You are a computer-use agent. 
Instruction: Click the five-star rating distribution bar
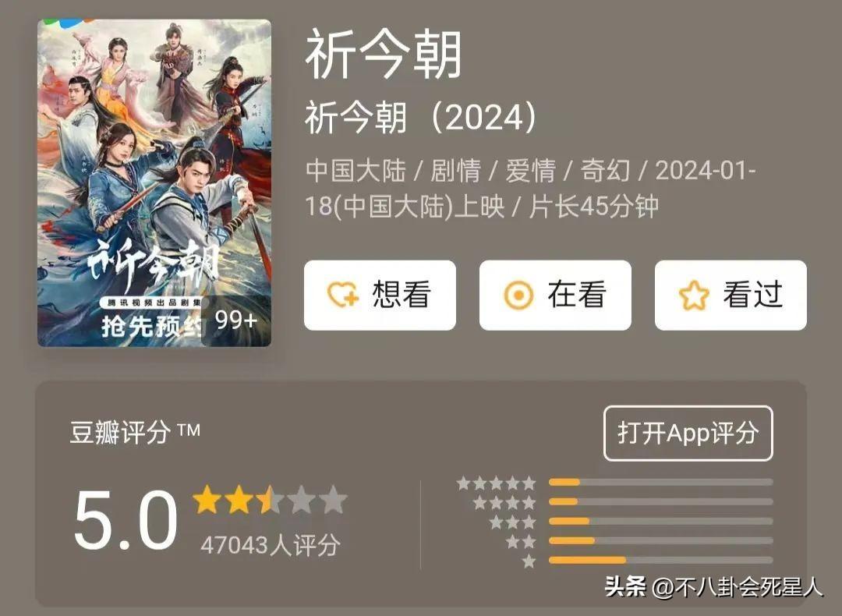(660, 483)
